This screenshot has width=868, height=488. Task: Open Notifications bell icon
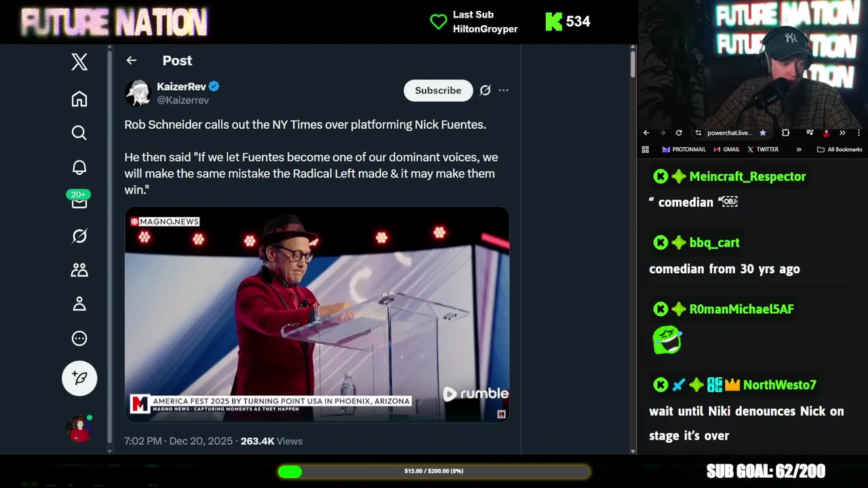coord(79,167)
